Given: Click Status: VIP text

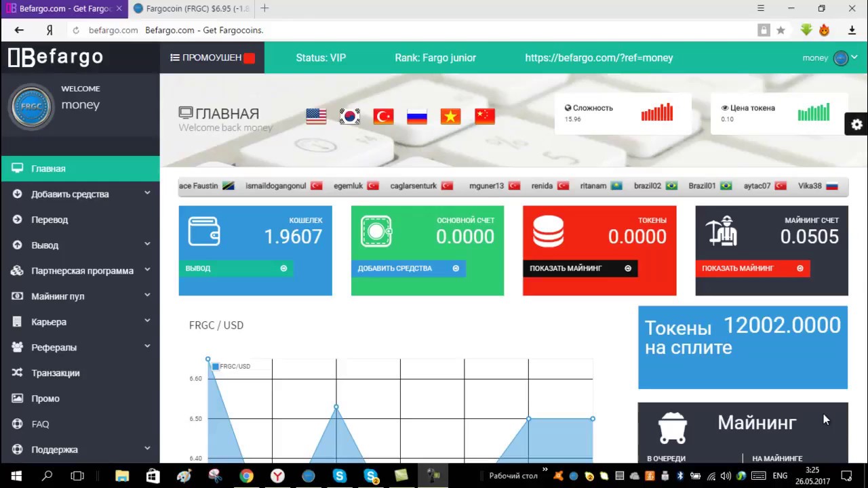Looking at the screenshot, I should tap(321, 58).
